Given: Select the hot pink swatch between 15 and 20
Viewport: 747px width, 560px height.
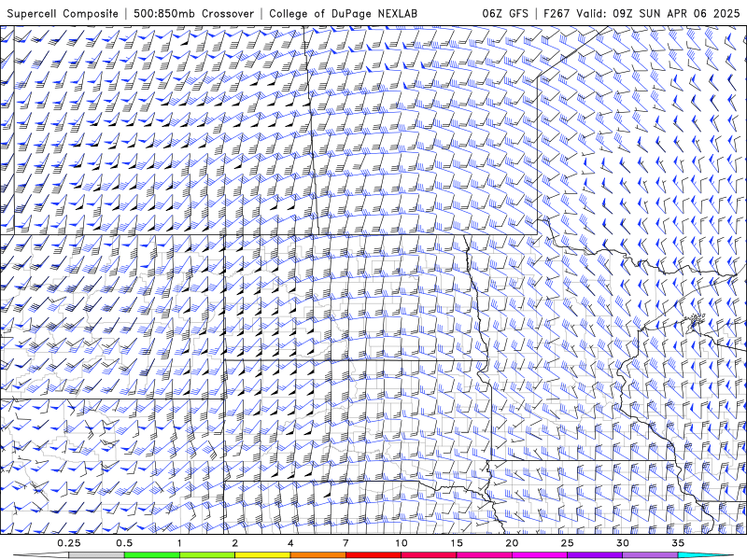Looking at the screenshot, I should [484, 555].
